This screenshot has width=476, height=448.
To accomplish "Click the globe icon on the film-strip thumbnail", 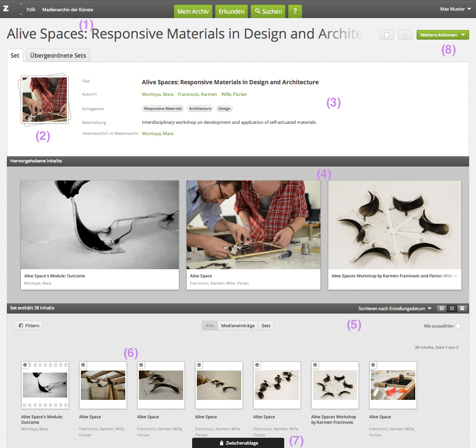I will 25,365.
